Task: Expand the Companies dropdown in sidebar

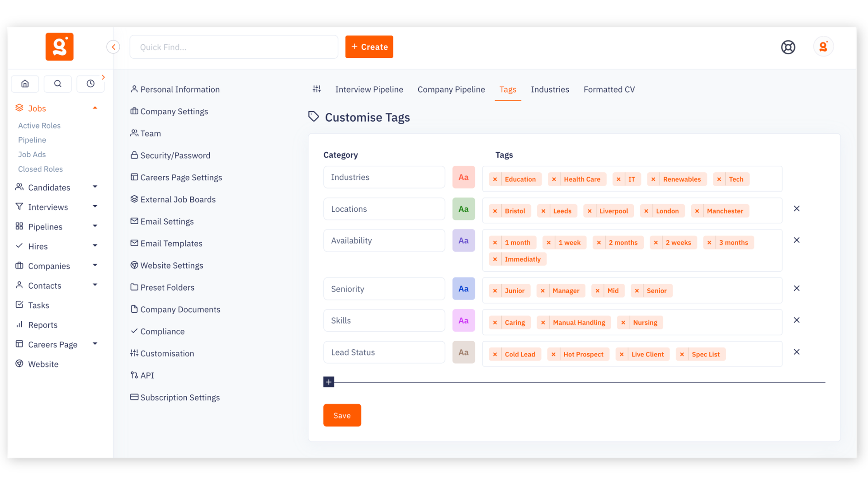Action: click(95, 265)
